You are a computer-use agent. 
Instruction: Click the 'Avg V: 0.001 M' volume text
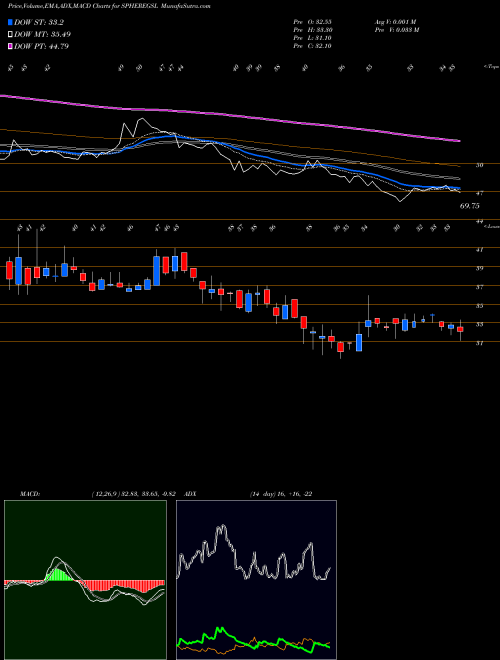[x=395, y=22]
